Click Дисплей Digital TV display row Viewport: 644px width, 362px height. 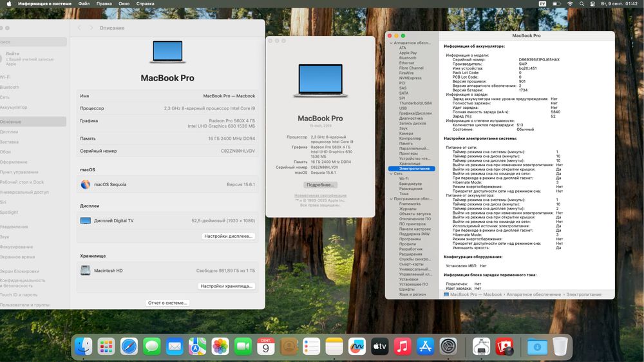point(167,221)
